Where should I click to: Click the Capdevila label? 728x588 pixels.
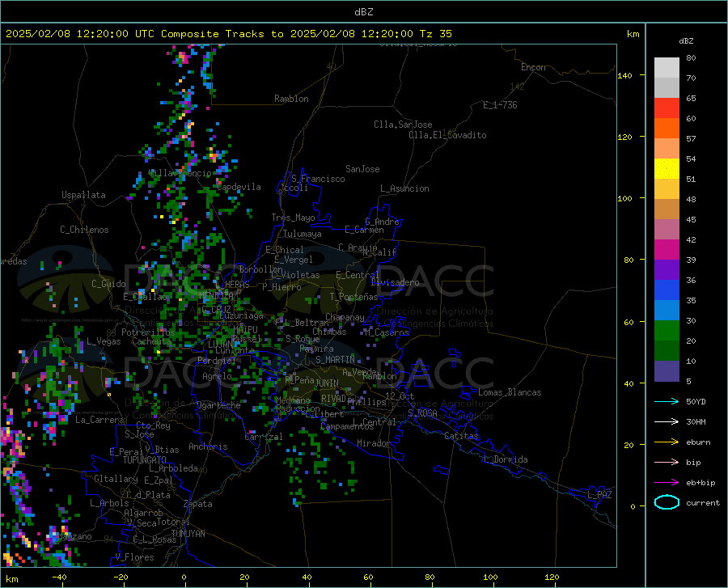pyautogui.click(x=239, y=187)
